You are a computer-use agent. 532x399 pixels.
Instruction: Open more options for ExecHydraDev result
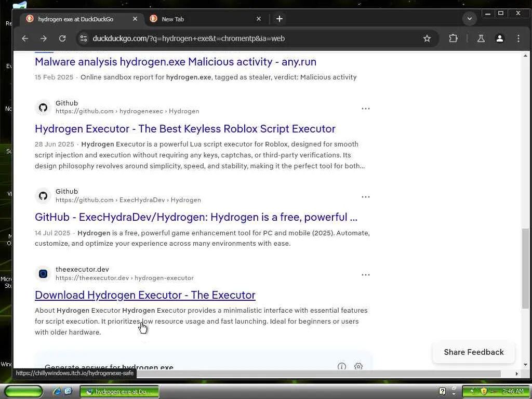coord(365,197)
